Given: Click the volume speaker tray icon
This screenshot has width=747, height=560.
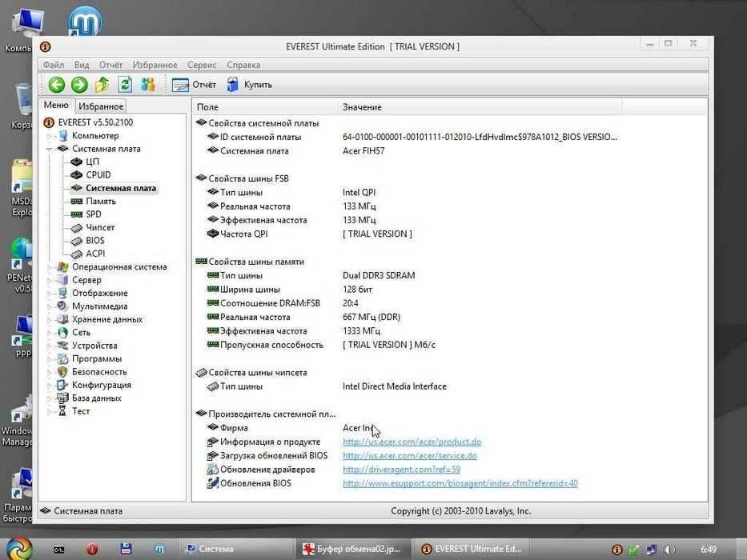Looking at the screenshot, I should [669, 550].
